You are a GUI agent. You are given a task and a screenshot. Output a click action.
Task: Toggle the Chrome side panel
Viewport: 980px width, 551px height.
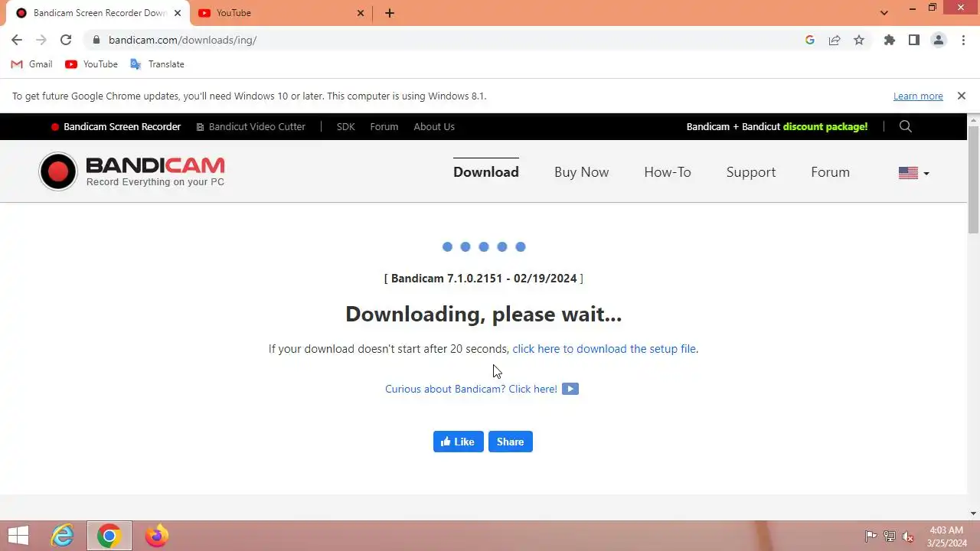pyautogui.click(x=914, y=40)
